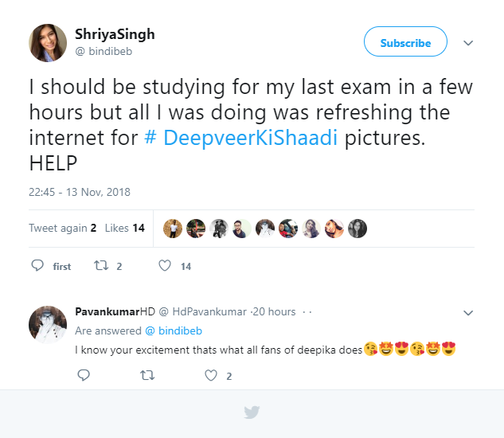Open the ShriyaSingh display name link
The width and height of the screenshot is (504, 438).
[115, 34]
